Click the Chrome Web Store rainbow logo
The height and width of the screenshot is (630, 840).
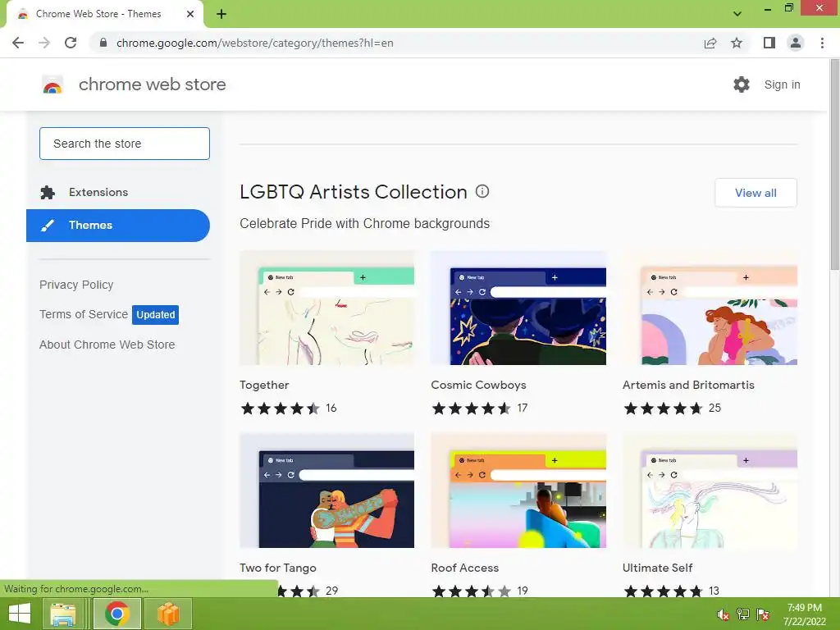pos(52,84)
